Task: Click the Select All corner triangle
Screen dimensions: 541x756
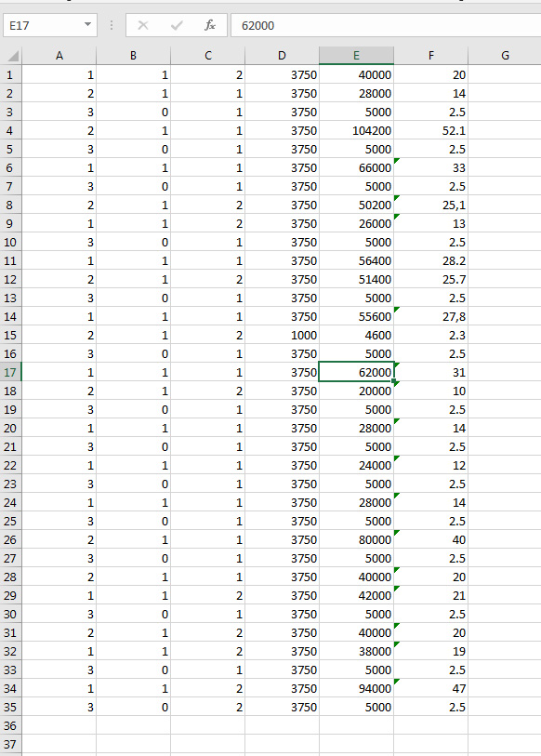Action: tap(11, 56)
